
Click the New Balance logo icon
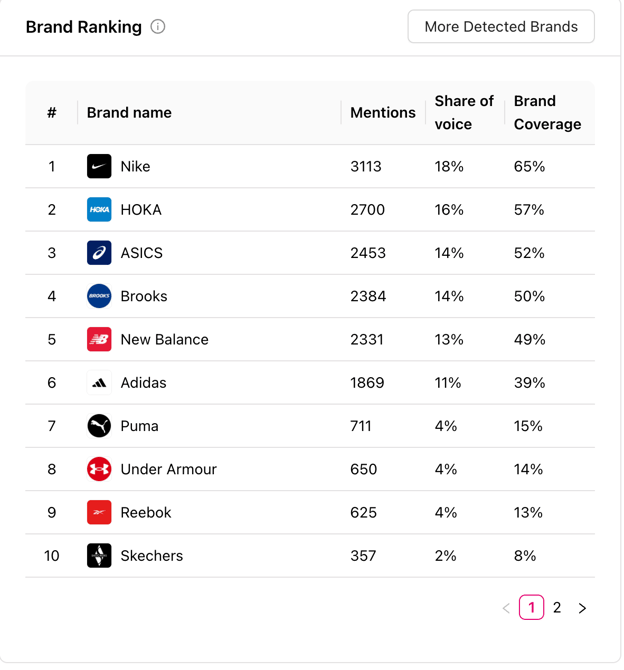coord(99,340)
